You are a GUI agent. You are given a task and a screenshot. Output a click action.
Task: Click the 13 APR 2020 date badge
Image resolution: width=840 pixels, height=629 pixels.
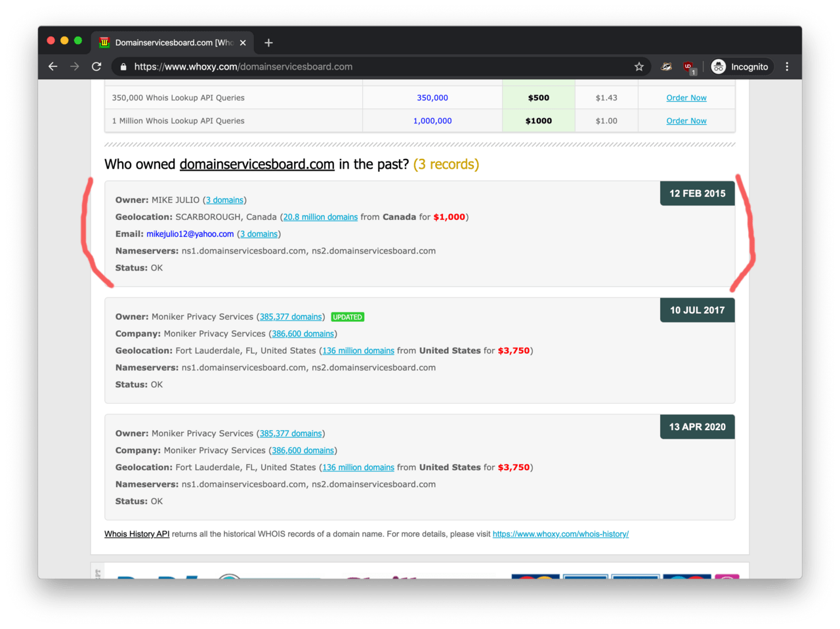(698, 427)
